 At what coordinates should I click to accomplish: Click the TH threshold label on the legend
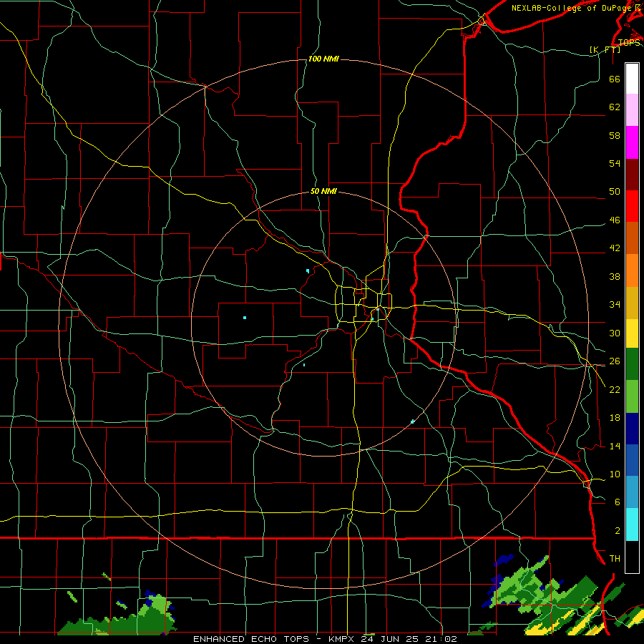click(615, 559)
